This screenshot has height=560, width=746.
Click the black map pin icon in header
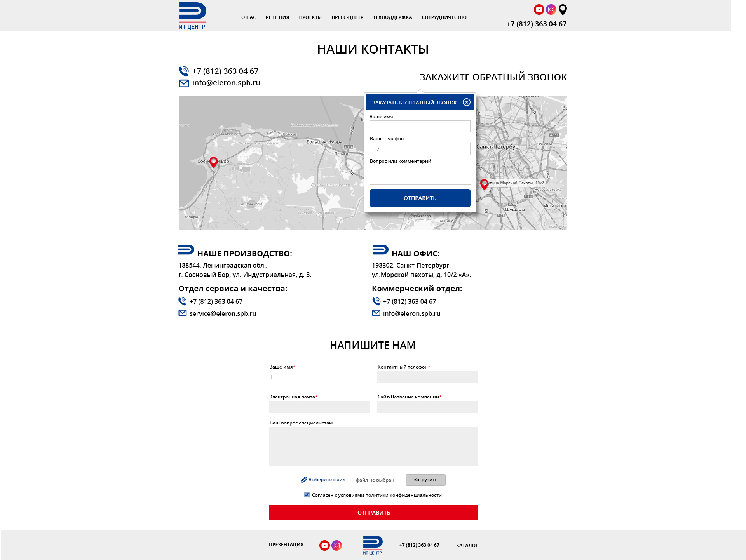[563, 9]
